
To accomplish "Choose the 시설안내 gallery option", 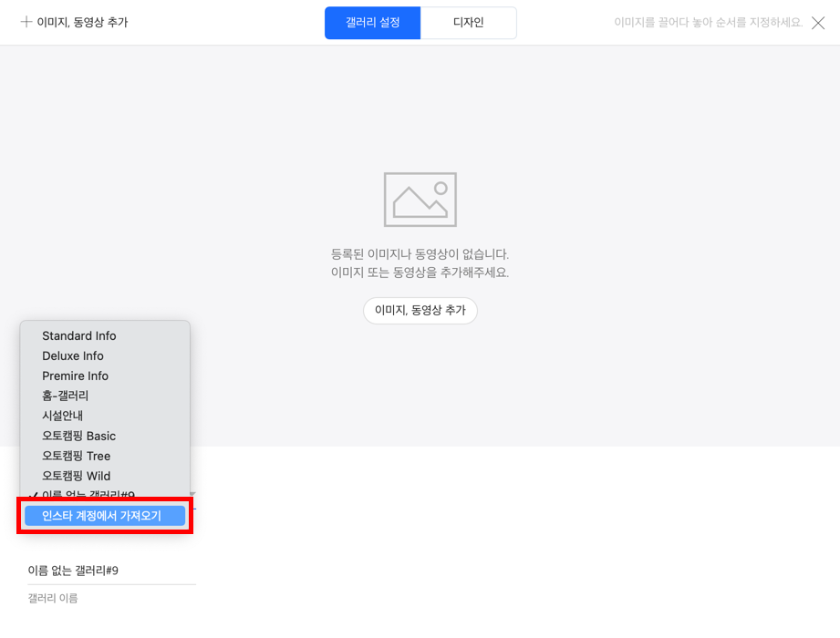I will [105, 416].
